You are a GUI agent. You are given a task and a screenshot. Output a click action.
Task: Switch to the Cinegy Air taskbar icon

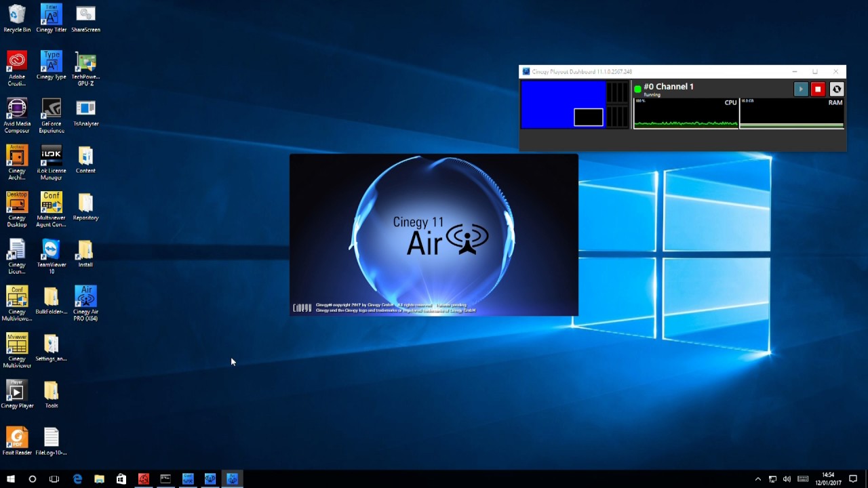pyautogui.click(x=233, y=479)
